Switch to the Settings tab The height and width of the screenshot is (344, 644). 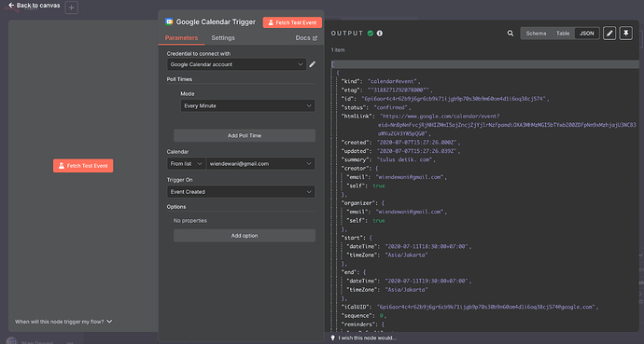(x=223, y=37)
